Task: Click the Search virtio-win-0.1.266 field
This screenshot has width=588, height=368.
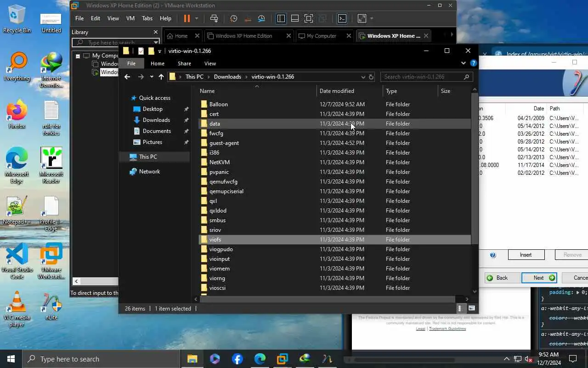Action: coord(426,77)
